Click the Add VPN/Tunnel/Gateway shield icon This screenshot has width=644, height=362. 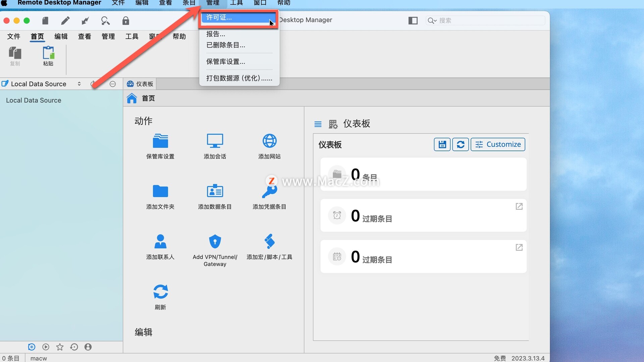(215, 241)
